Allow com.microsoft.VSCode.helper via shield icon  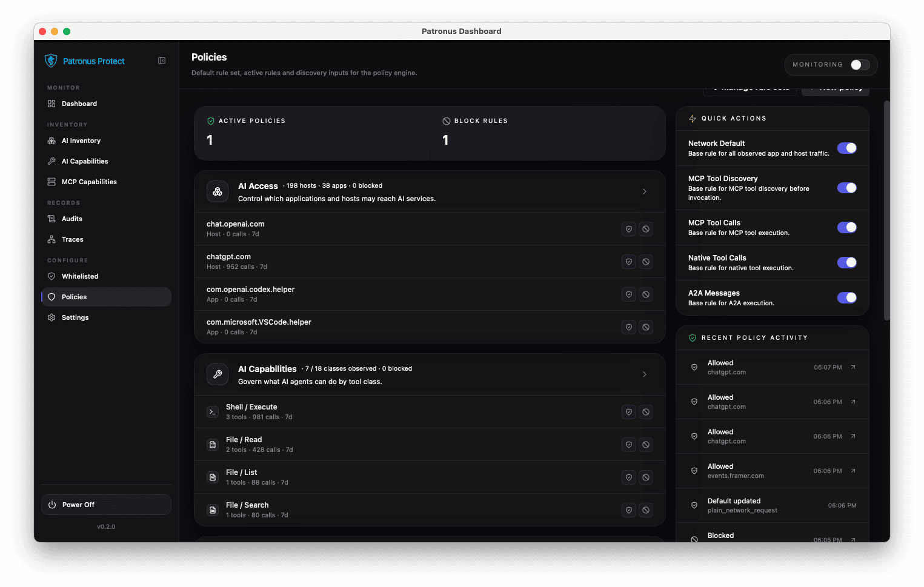629,327
